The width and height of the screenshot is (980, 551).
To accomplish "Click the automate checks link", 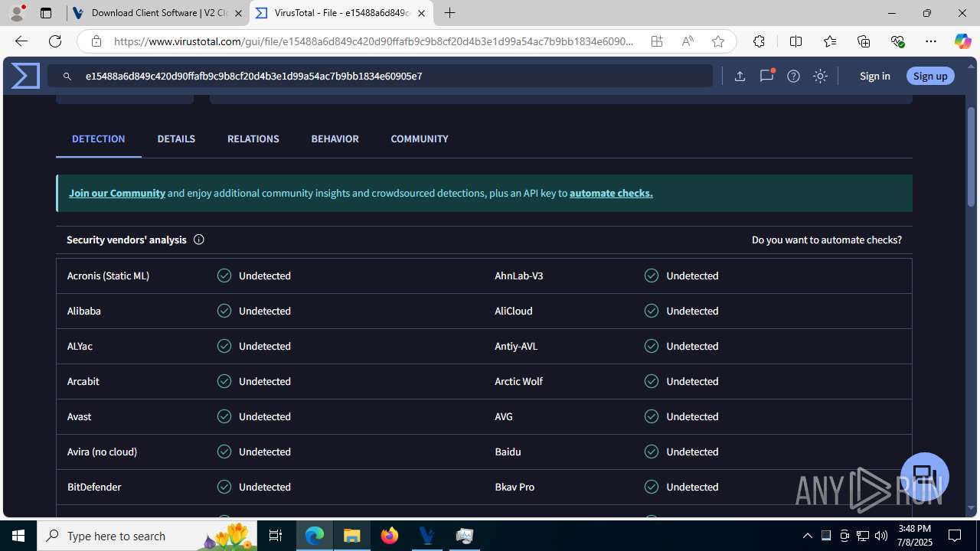I will point(611,193).
